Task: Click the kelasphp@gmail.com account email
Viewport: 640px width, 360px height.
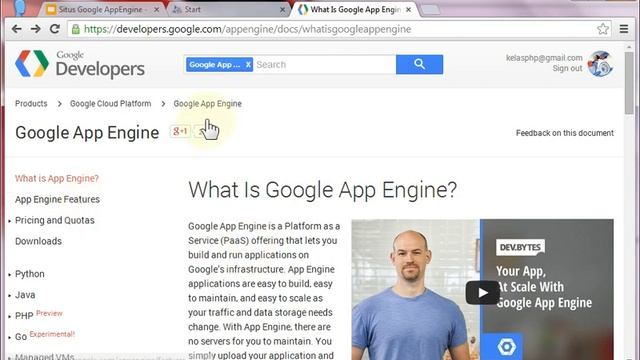Action: tap(544, 58)
